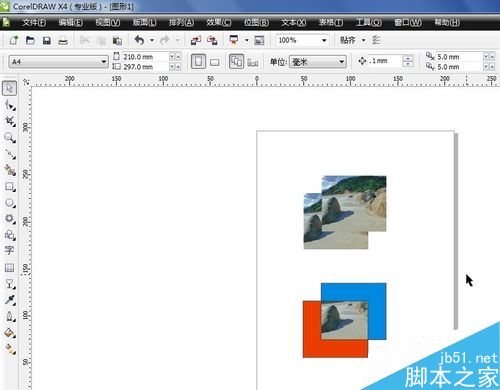500x390 pixels.
Task: Paste from clipboard
Action: click(x=117, y=40)
